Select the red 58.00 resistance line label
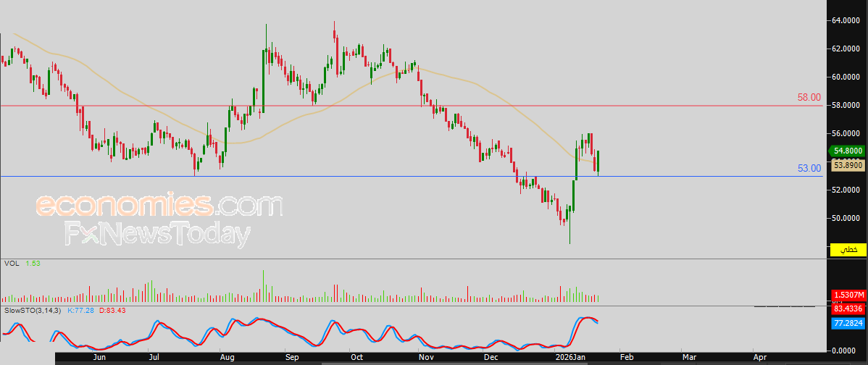868x365 pixels. [809, 97]
